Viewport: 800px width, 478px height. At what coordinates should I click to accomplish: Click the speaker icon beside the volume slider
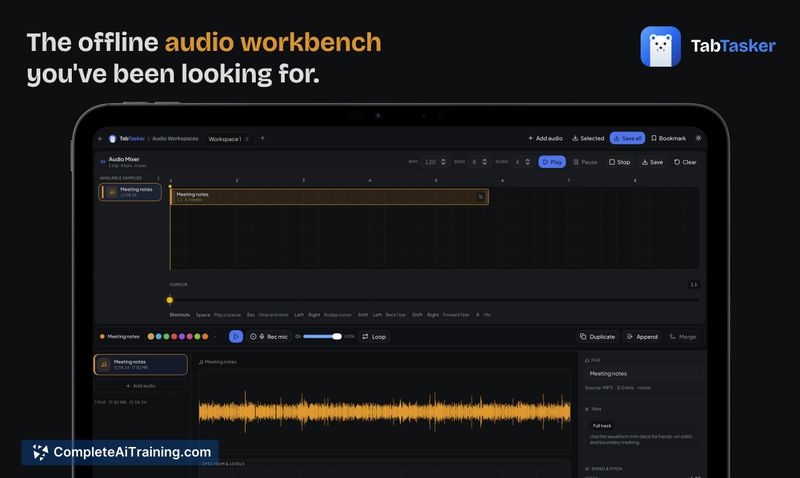tap(298, 336)
